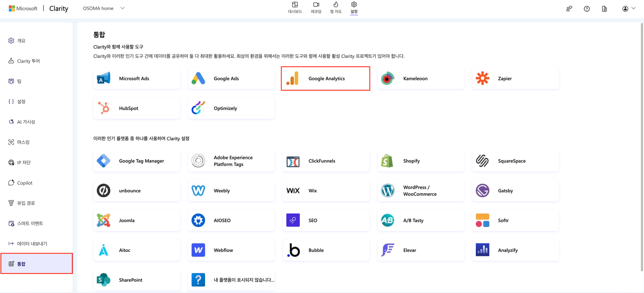This screenshot has width=644, height=293.
Task: Open the Google Ads integration card
Action: (231, 78)
